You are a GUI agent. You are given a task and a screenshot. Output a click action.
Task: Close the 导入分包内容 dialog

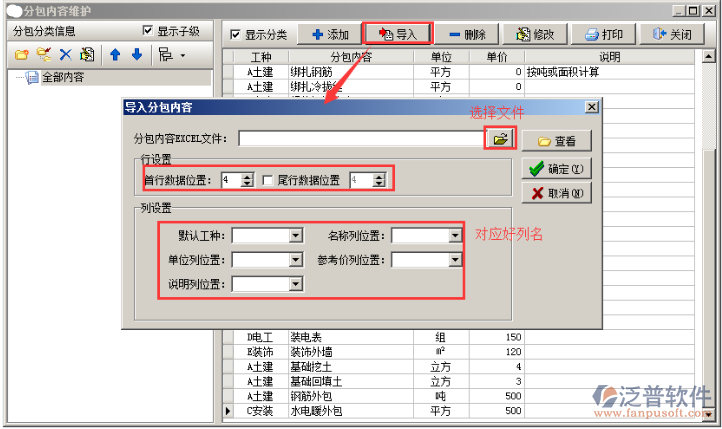point(592,107)
